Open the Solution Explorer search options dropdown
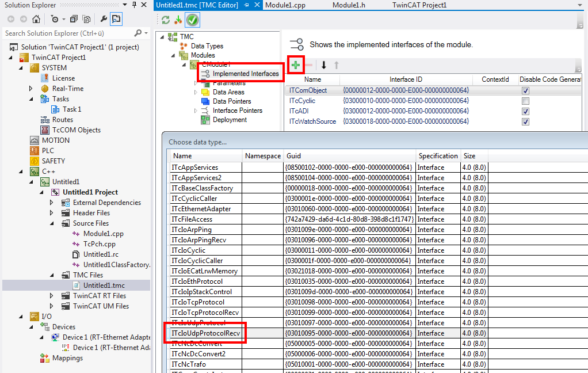 tap(146, 33)
